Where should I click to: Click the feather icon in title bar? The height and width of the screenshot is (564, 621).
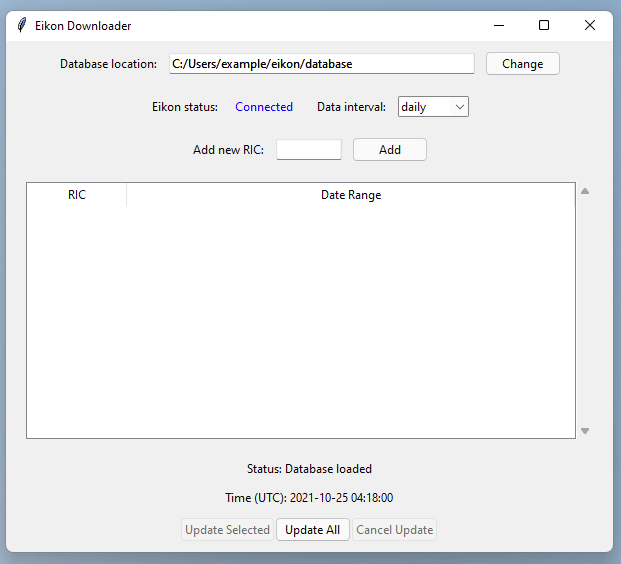(22, 25)
